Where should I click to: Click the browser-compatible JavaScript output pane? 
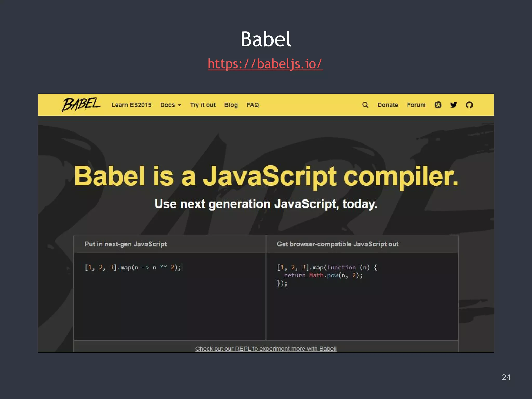coord(362,296)
